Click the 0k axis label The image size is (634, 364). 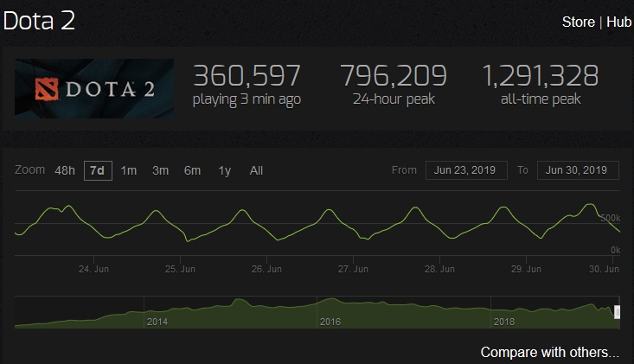[615, 250]
